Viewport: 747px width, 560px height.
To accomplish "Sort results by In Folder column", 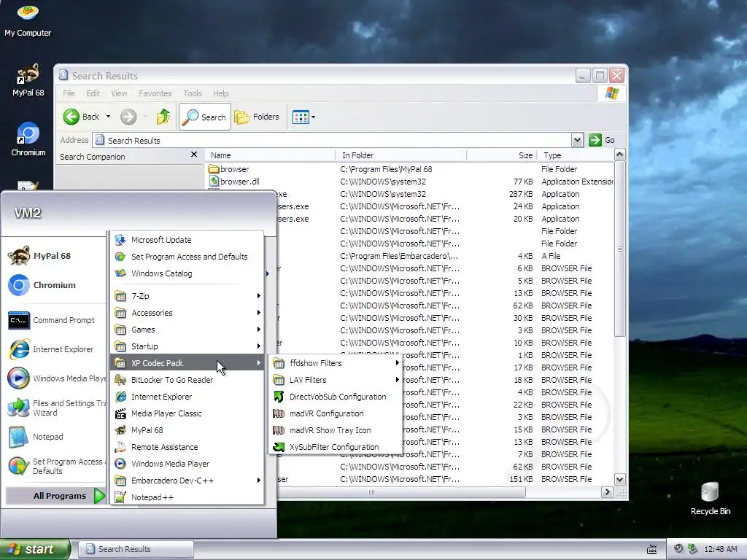I will pyautogui.click(x=400, y=155).
